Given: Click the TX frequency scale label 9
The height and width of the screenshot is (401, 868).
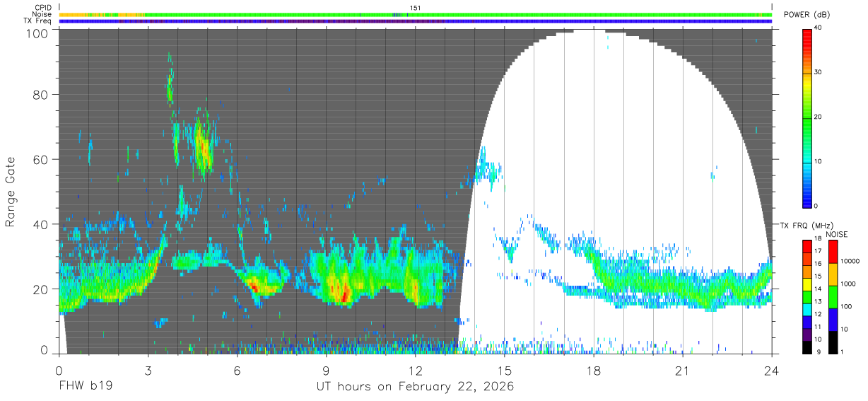Looking at the screenshot, I should pyautogui.click(x=817, y=353).
